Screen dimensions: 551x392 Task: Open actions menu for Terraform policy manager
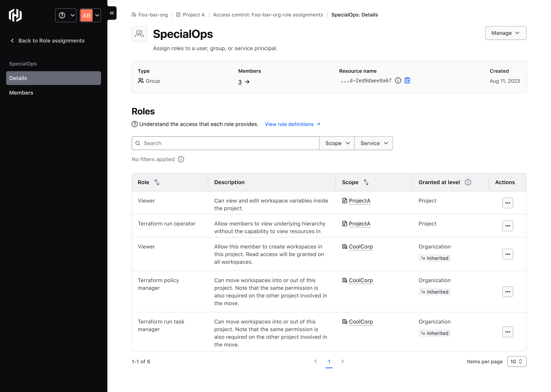coord(508,292)
